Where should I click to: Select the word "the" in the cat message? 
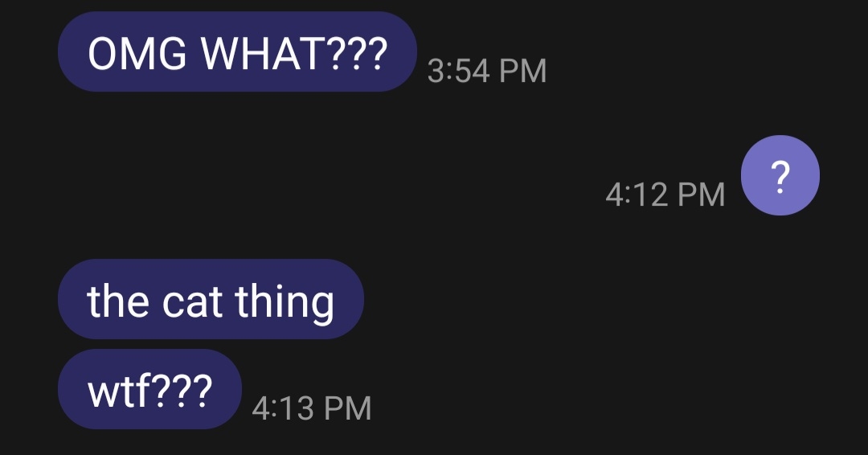pos(118,301)
